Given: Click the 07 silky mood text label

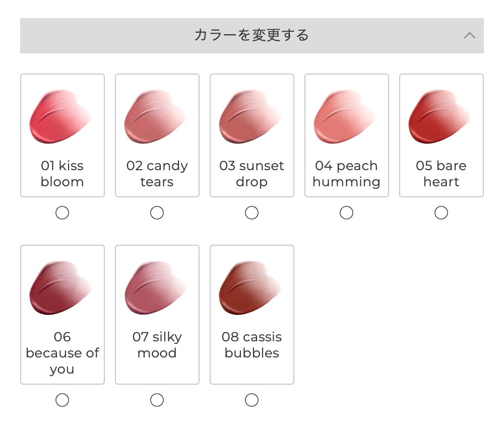Looking at the screenshot, I should [157, 345].
